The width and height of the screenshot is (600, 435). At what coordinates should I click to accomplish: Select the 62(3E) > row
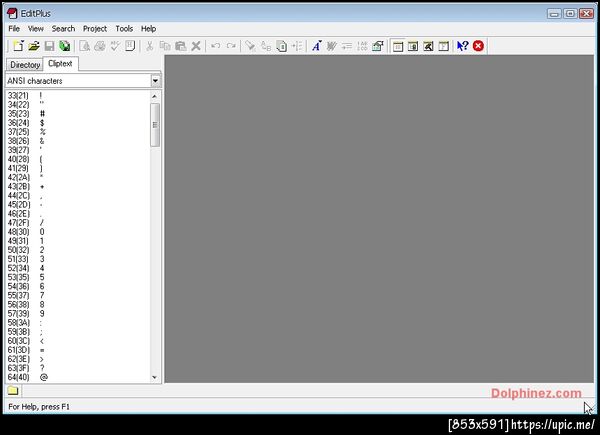[78, 359]
